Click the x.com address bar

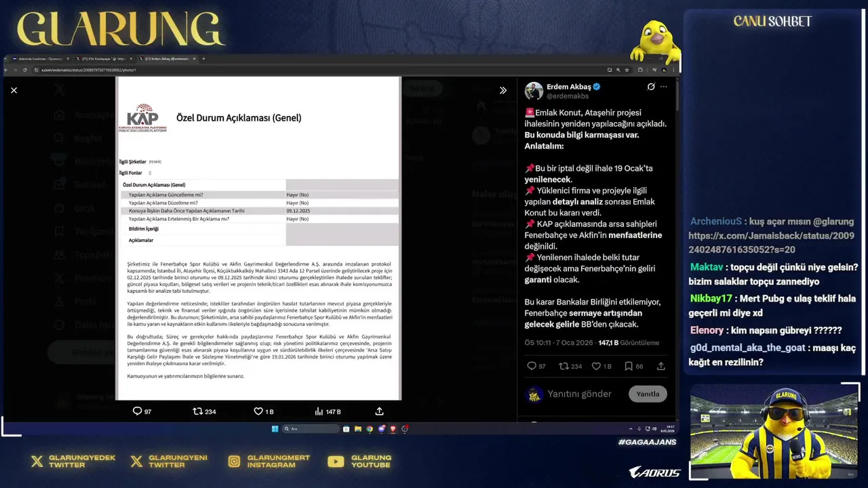pyautogui.click(x=319, y=70)
